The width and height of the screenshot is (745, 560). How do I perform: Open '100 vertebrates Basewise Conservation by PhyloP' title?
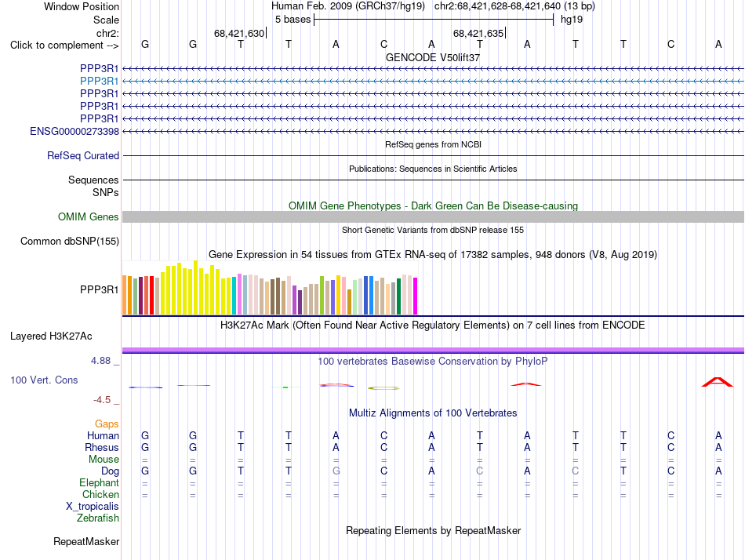(433, 362)
